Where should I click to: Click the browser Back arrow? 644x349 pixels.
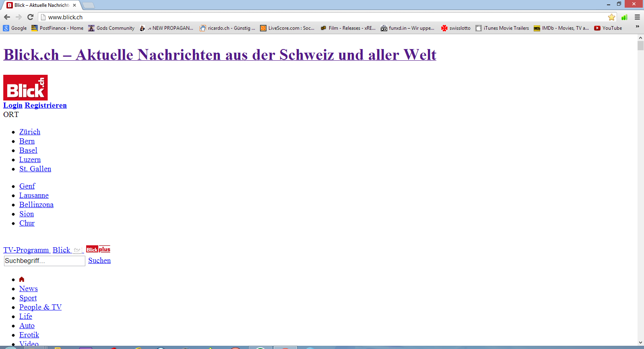(x=7, y=17)
